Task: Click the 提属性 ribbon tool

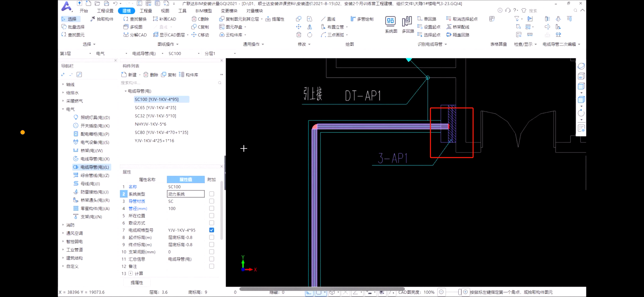Action: [275, 19]
